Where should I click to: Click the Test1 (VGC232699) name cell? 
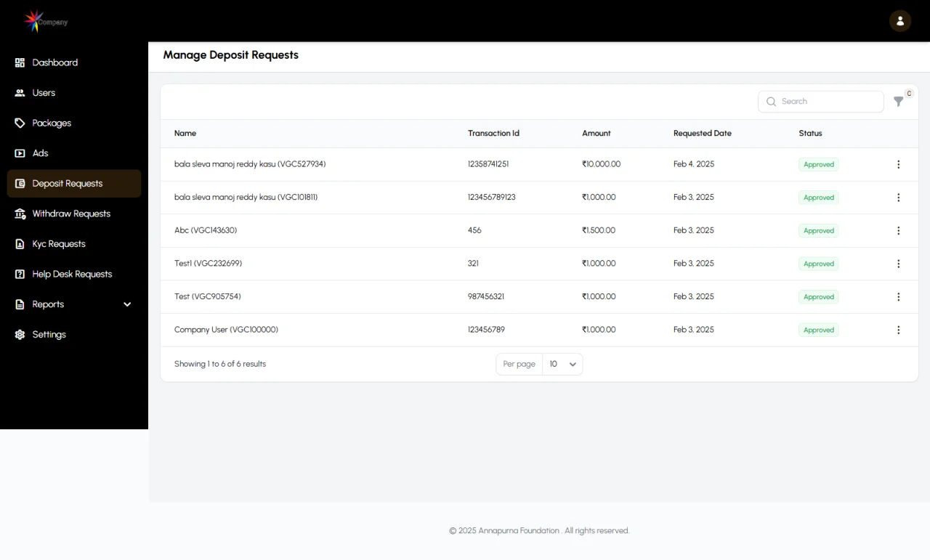(209, 264)
